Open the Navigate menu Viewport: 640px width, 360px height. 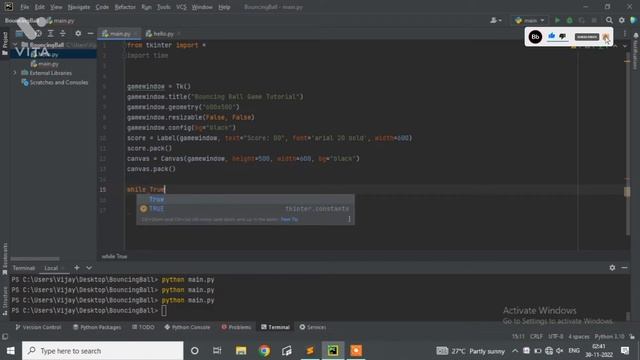(79, 7)
